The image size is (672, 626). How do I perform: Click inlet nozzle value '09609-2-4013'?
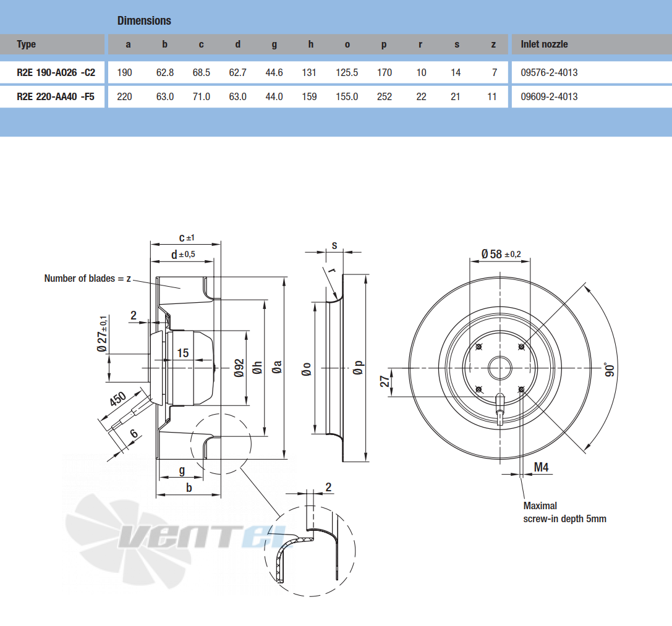point(549,96)
